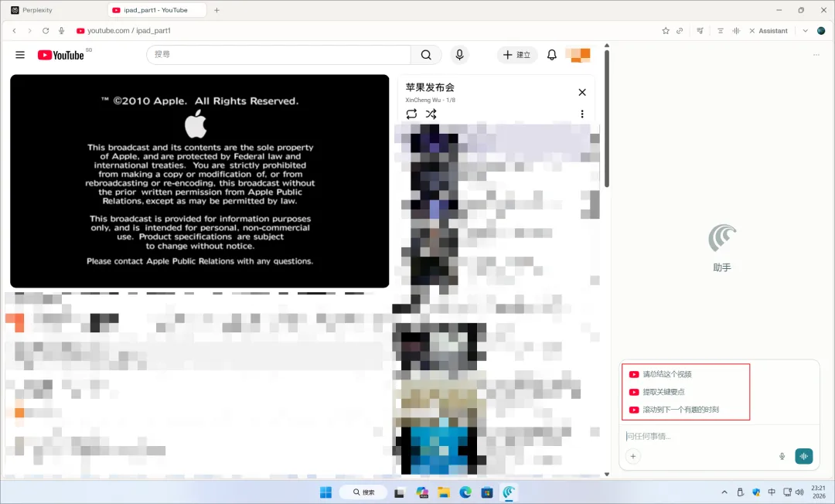This screenshot has width=835, height=504.
Task: Go forward with browser forward arrow
Action: pyautogui.click(x=29, y=31)
